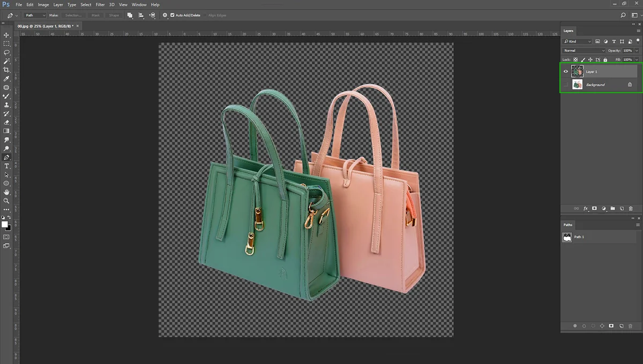Image resolution: width=643 pixels, height=364 pixels.
Task: Switch to the Paths panel tab
Action: 568,224
